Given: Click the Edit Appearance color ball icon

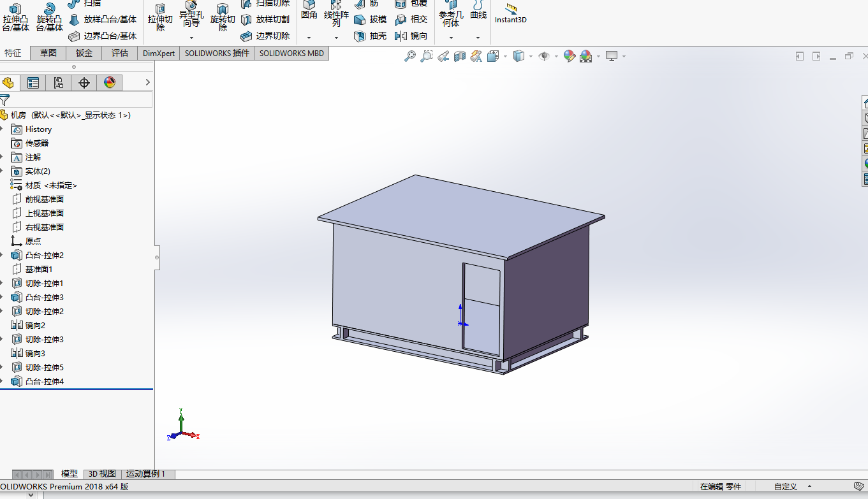Looking at the screenshot, I should coord(570,56).
